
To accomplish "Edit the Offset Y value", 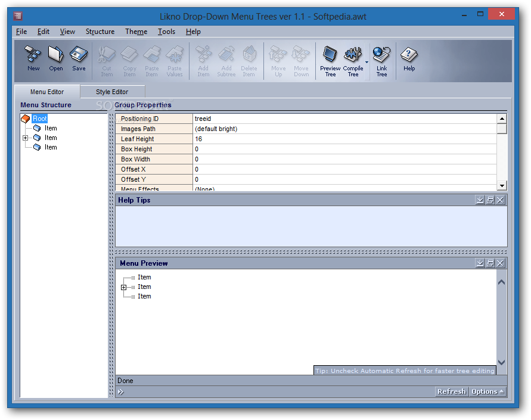I will [x=344, y=179].
